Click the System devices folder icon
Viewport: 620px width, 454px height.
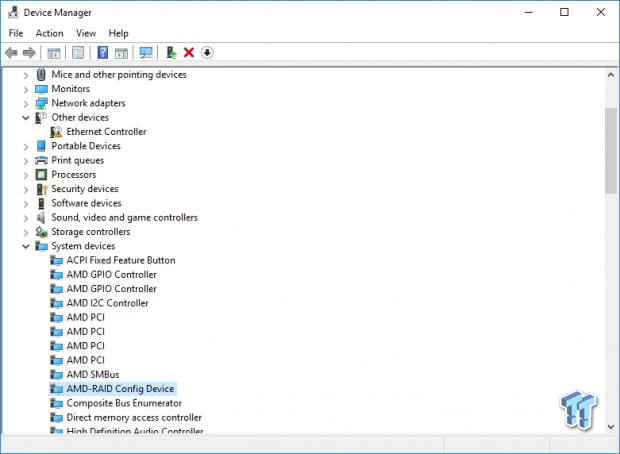(x=41, y=246)
